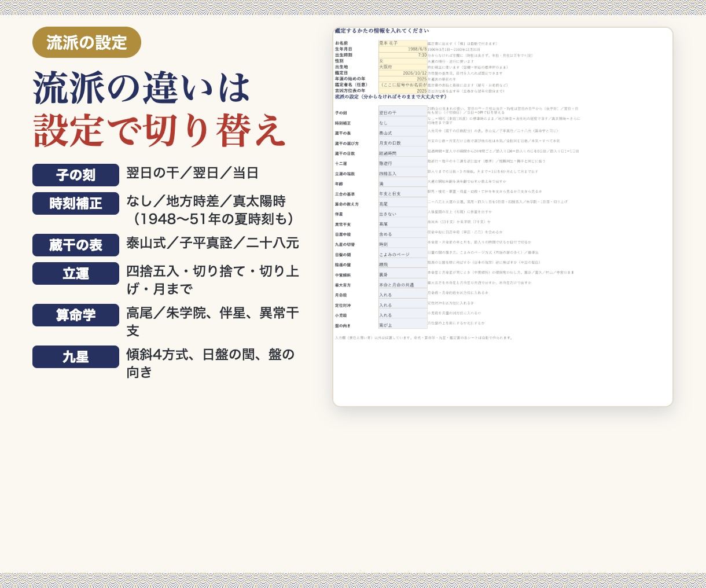Screen dimensions: 706x588
Task: Open the 蔵干の日数 cell 経過時間
Action: coord(403,152)
